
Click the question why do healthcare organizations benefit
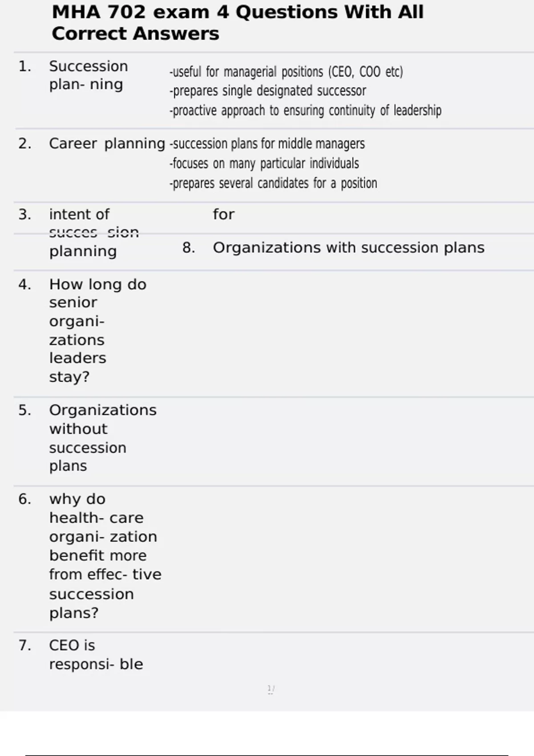tap(105, 556)
